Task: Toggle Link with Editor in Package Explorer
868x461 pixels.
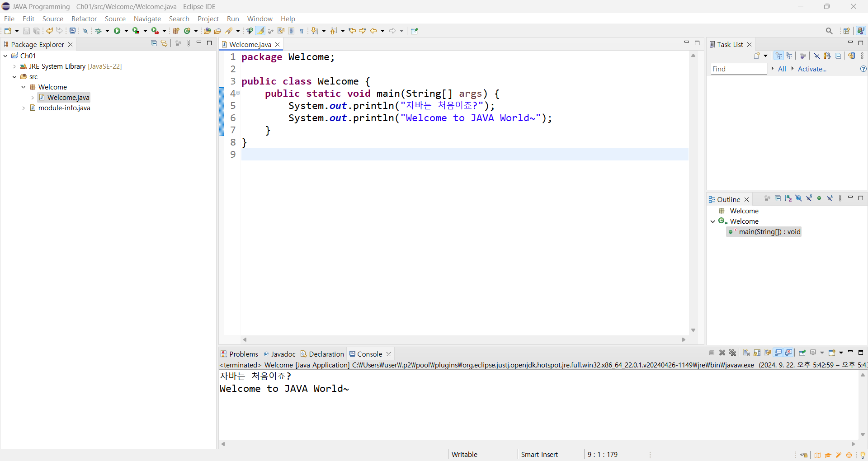Action: coord(164,43)
